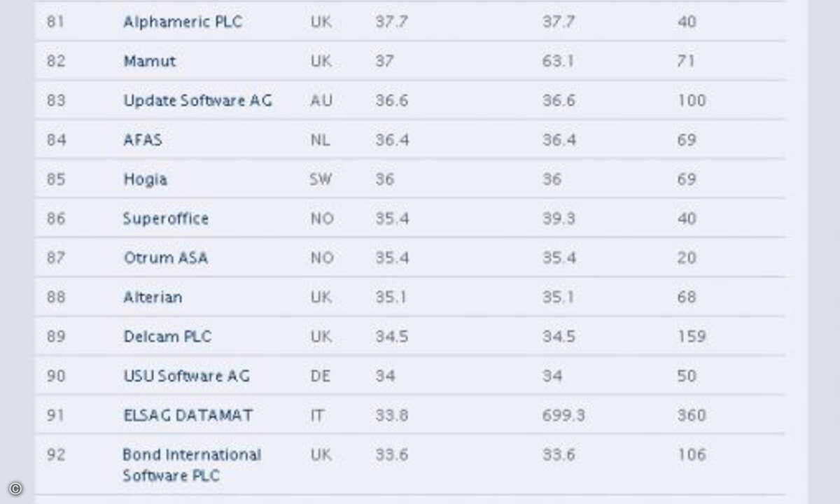Click rank number 81 cell

pyautogui.click(x=56, y=22)
